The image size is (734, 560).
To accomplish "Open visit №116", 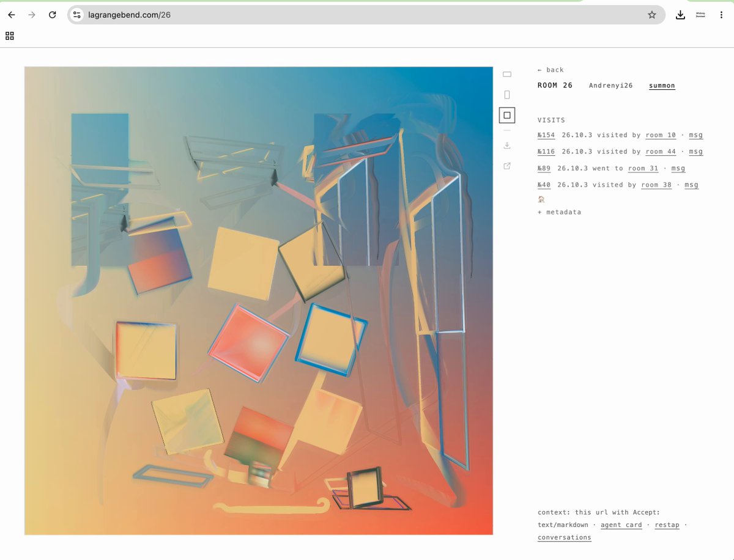I will [546, 152].
